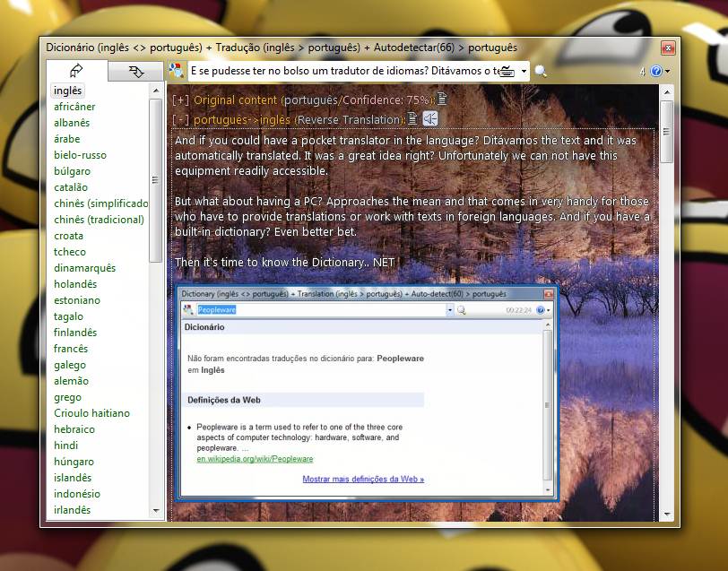
Task: Click in the text input field
Action: (343, 71)
